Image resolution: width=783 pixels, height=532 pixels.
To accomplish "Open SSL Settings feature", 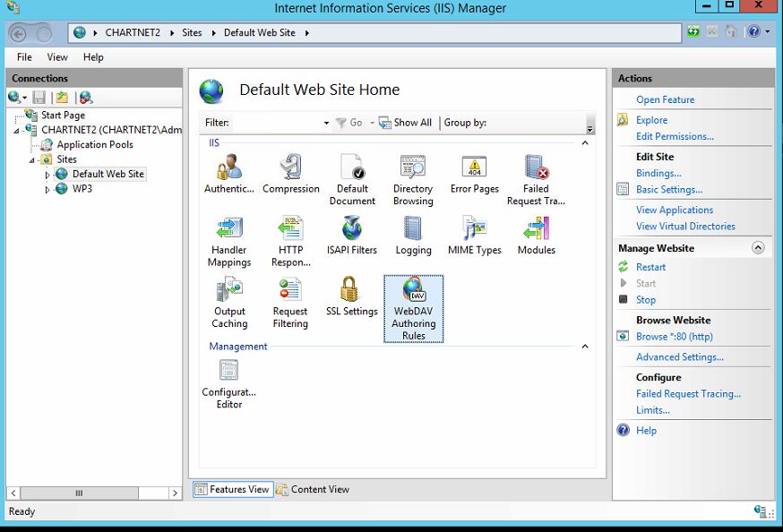I will point(352,297).
